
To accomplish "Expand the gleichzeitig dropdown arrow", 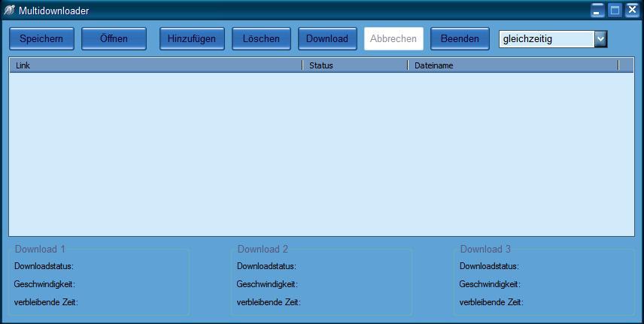I will [600, 39].
